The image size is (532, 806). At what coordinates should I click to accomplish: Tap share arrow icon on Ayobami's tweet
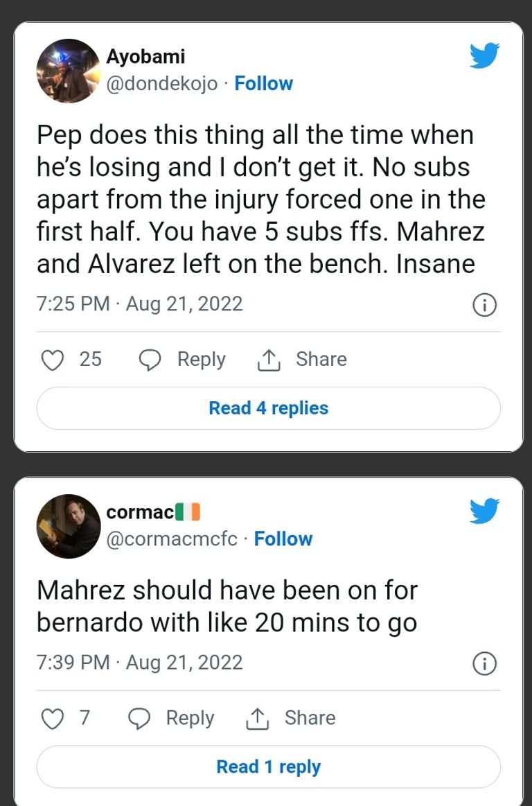268,360
